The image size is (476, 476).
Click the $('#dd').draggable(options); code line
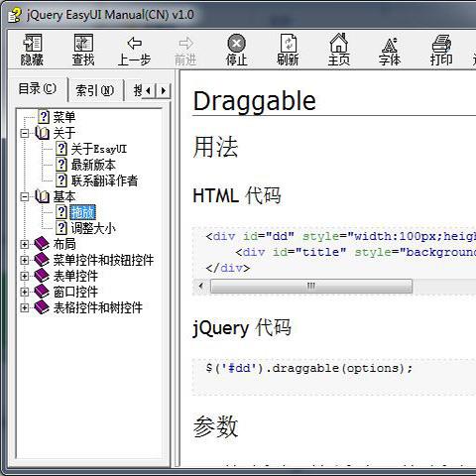(x=309, y=368)
